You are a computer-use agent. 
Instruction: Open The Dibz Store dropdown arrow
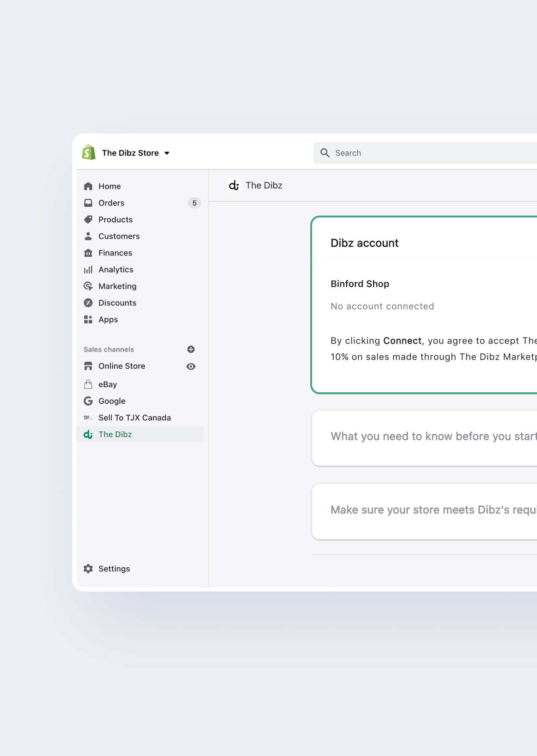(167, 153)
